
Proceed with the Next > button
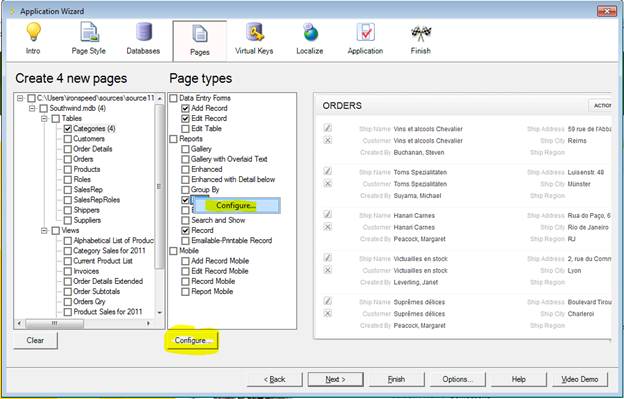click(335, 380)
